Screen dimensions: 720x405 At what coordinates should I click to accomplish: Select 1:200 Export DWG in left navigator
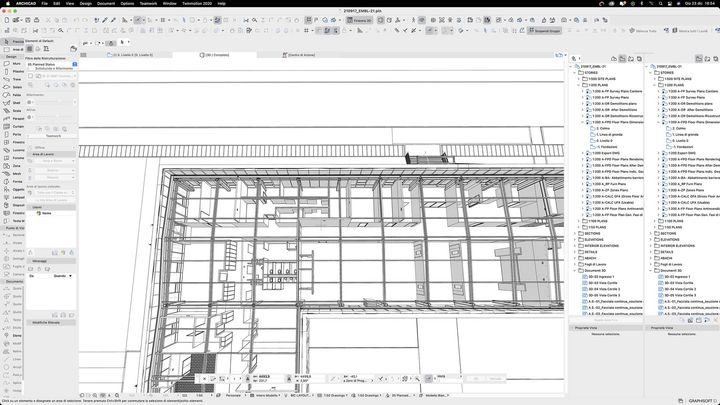coord(603,153)
